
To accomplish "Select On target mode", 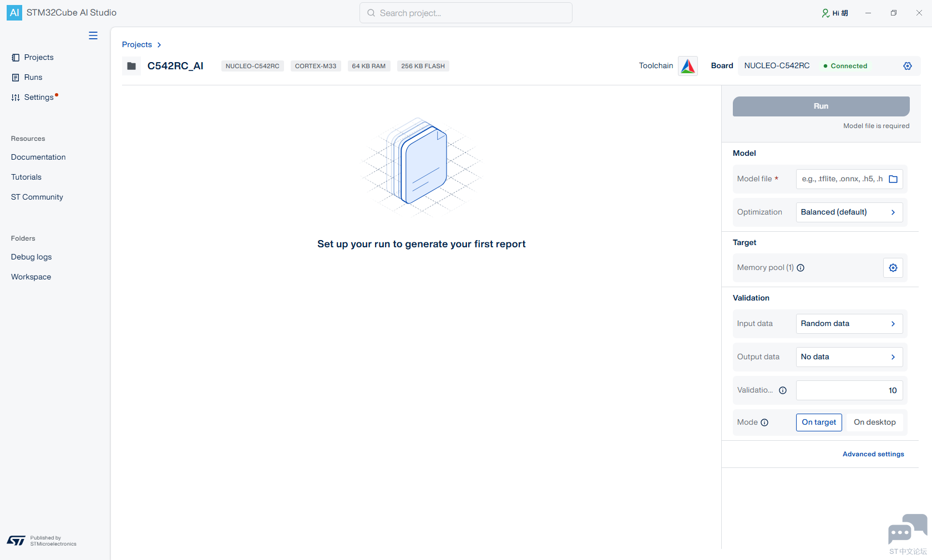I will pyautogui.click(x=819, y=422).
